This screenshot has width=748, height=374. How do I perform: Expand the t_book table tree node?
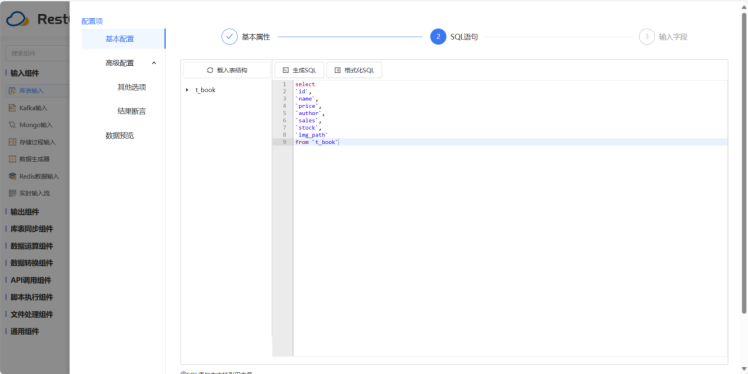pyautogui.click(x=187, y=90)
